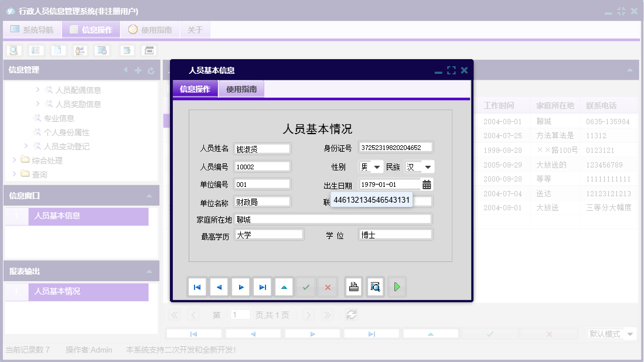Select the document icon in the main toolbar
The image size is (644, 362).
click(x=57, y=50)
